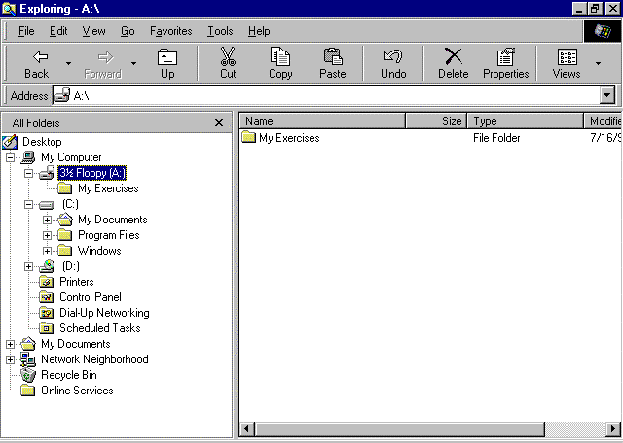Open the Tools menu
Screen dimensions: 623x443
[x=220, y=31]
